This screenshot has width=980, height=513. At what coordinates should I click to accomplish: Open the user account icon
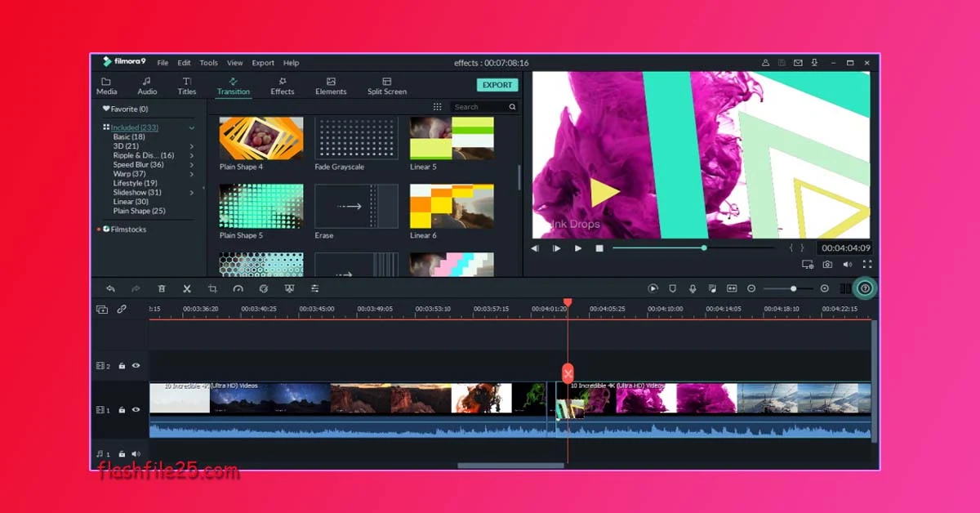click(765, 63)
